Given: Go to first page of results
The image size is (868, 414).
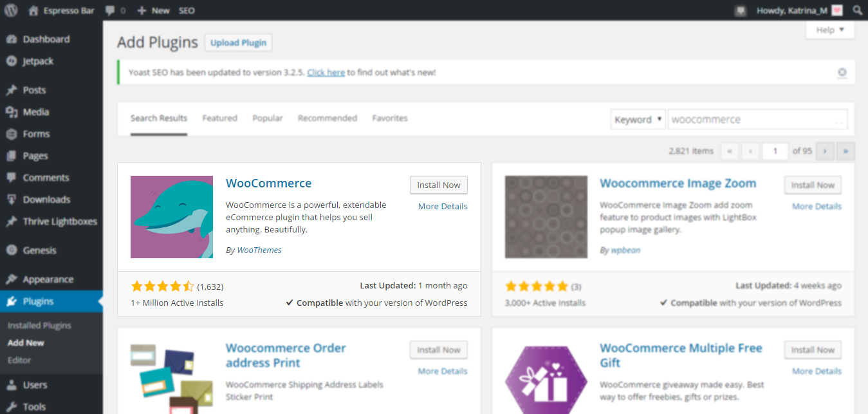Looking at the screenshot, I should pyautogui.click(x=730, y=151).
